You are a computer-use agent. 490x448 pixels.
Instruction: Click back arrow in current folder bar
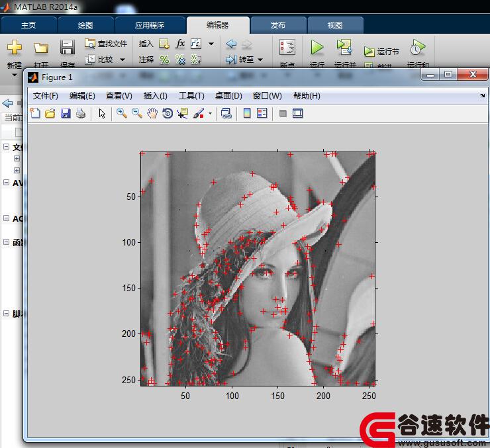pyautogui.click(x=7, y=103)
